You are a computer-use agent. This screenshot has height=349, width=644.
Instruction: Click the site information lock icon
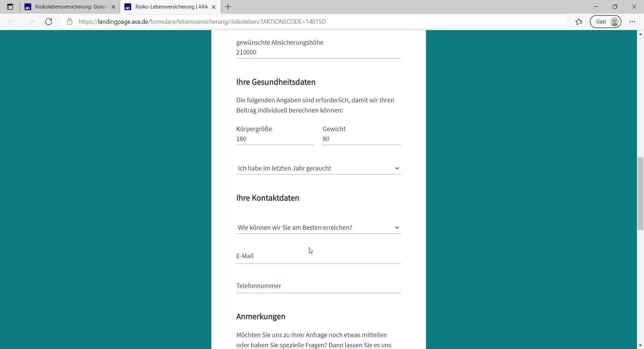click(x=69, y=21)
